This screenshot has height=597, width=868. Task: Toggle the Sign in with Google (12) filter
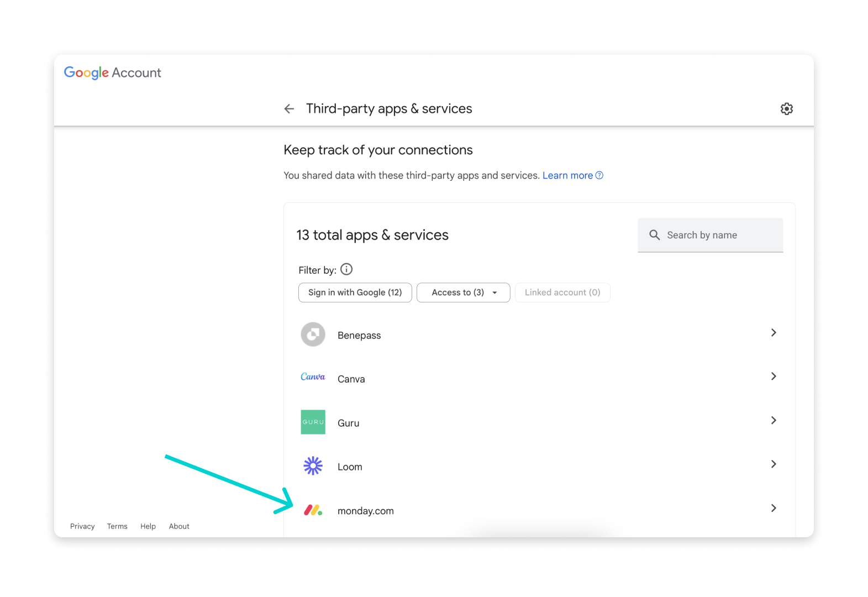coord(355,292)
